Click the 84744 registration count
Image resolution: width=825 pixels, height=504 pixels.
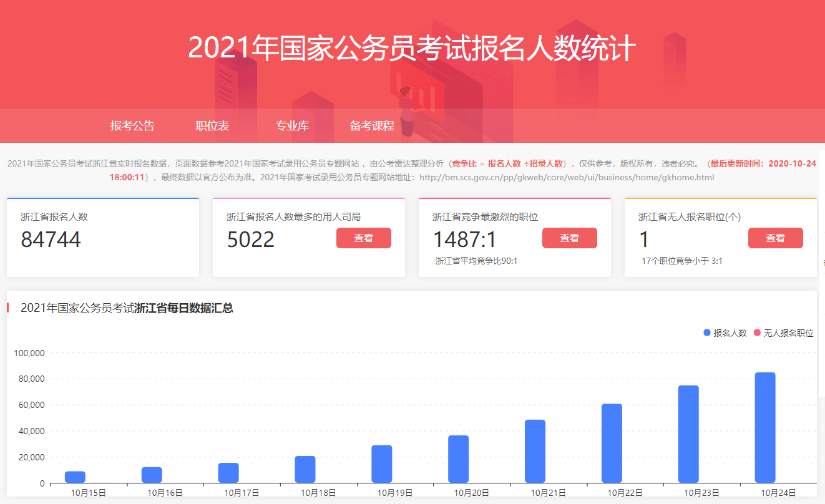click(x=51, y=240)
